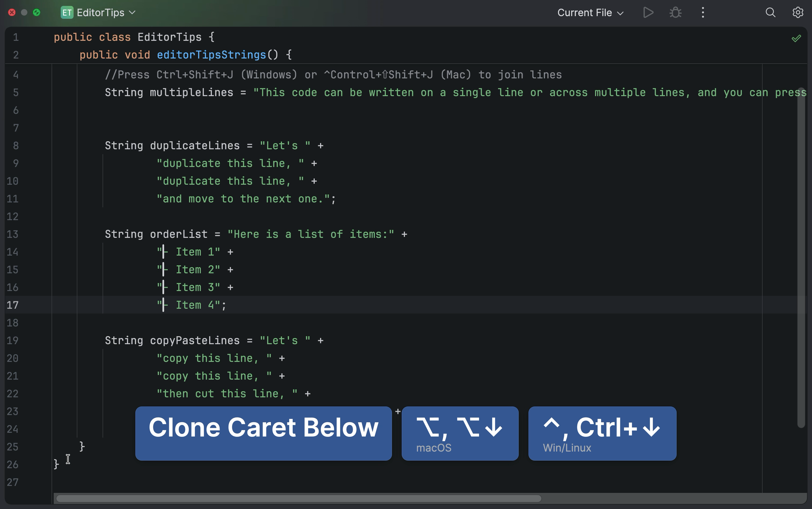The height and width of the screenshot is (509, 812).
Task: Click the "Here is a list of items:" string
Action: coord(311,234)
